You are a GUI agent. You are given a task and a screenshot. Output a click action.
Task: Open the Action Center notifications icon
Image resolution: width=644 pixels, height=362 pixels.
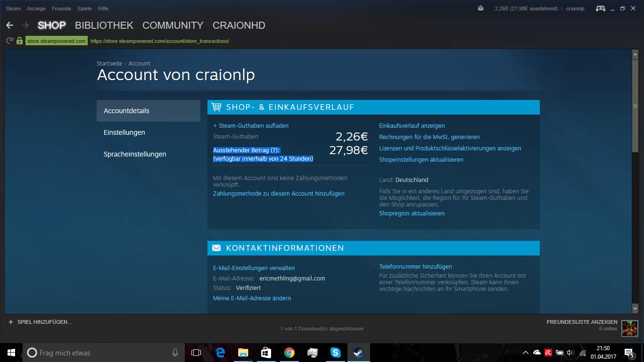pyautogui.click(x=630, y=353)
